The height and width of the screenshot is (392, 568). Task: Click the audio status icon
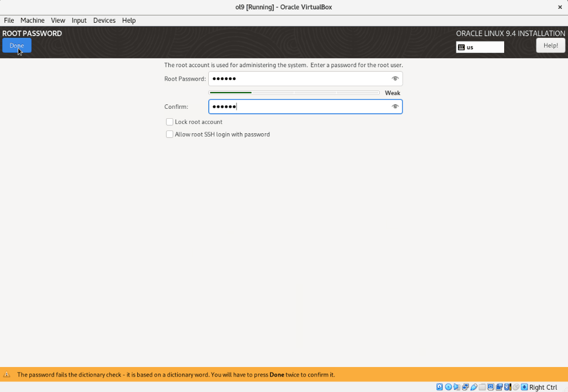pos(457,387)
